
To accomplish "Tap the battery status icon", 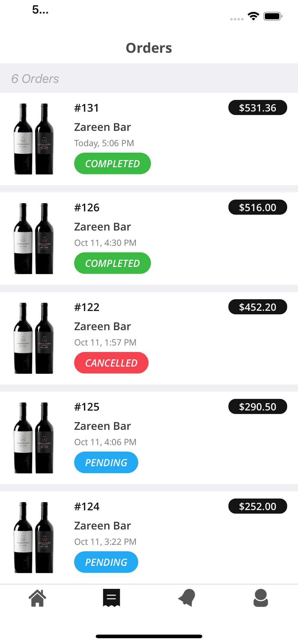I will point(273,16).
